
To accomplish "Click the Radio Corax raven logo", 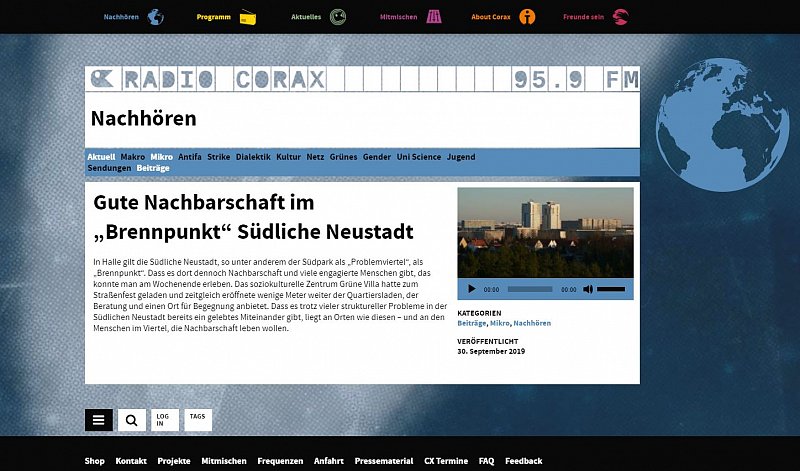I will tap(102, 79).
